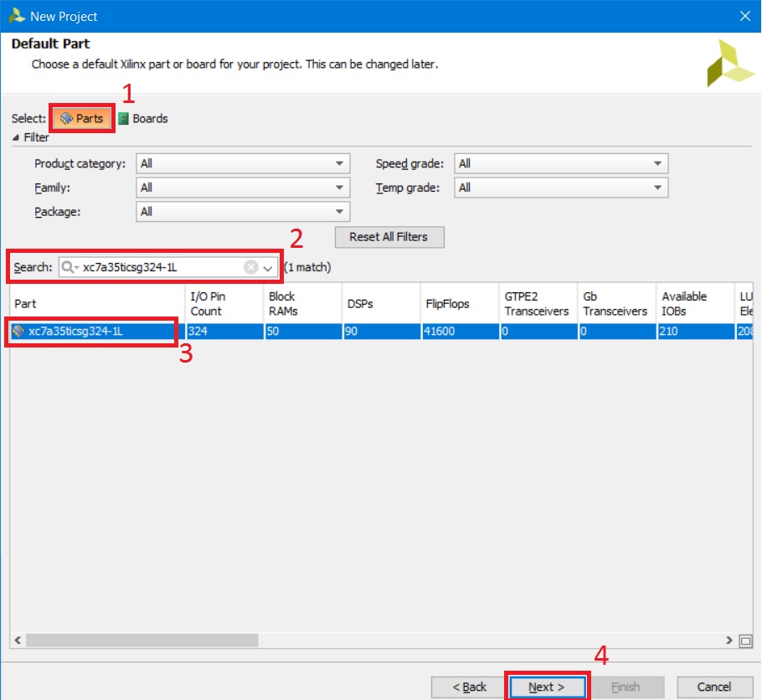This screenshot has height=700, width=762.
Task: Click the Reset All Filters button
Action: click(389, 237)
